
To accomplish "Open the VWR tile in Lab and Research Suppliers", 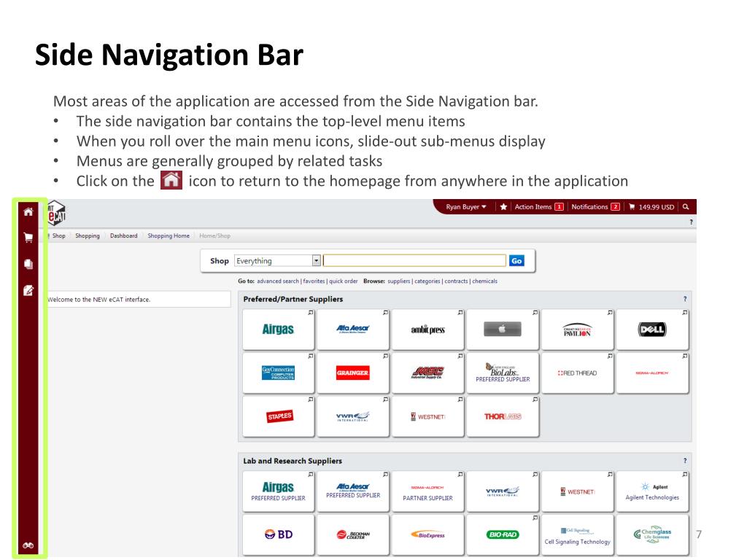I will tap(503, 491).
